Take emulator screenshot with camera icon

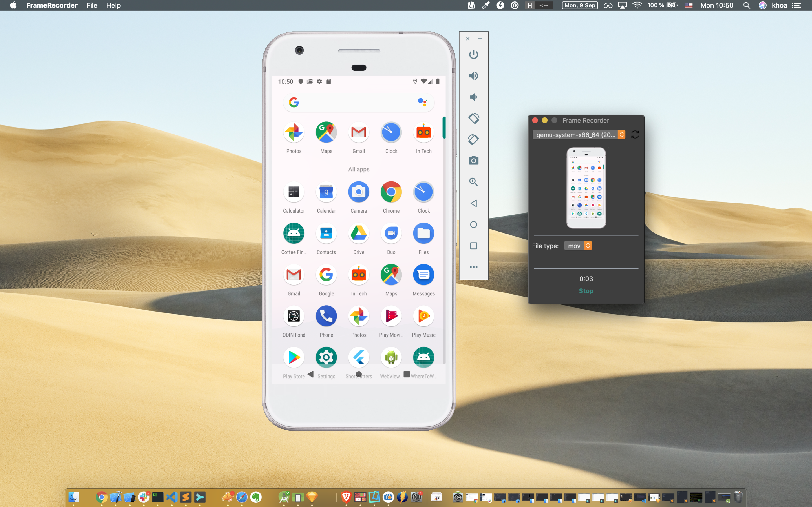473,161
